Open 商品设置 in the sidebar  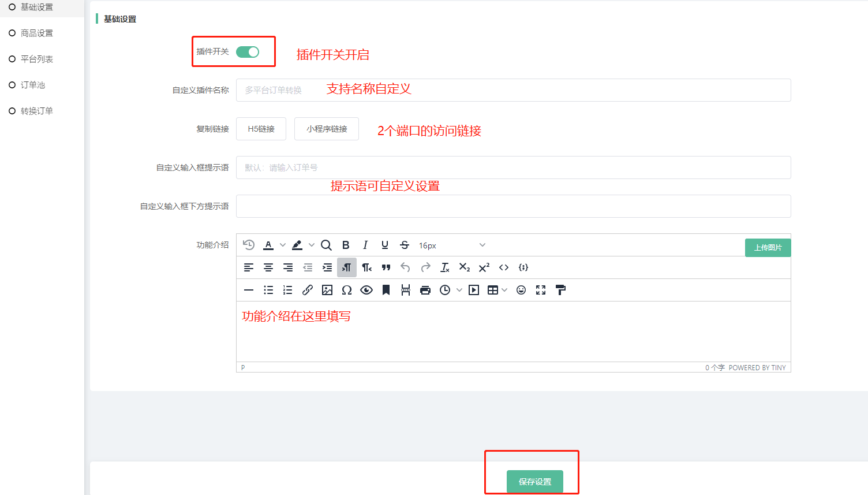(x=37, y=33)
